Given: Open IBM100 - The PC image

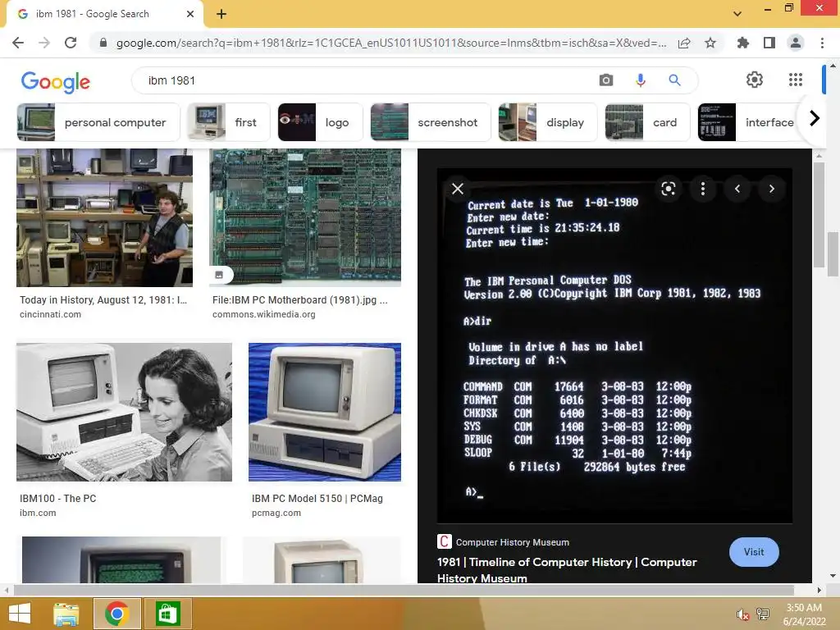Looking at the screenshot, I should click(x=125, y=412).
